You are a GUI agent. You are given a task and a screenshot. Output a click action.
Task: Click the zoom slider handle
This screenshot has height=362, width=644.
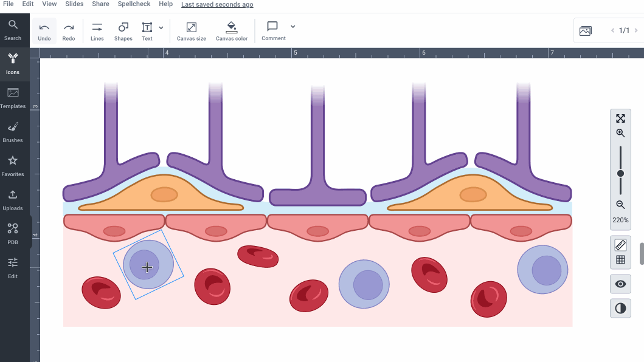(620, 174)
